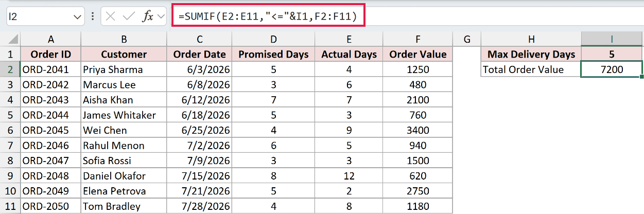Expand the Name Box dropdown arrow
644x214 pixels.
click(78, 17)
